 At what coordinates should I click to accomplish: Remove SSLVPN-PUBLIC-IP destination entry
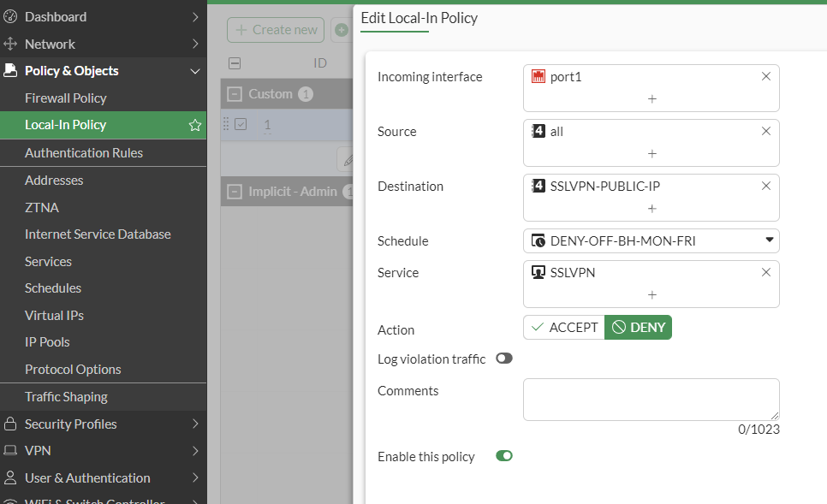766,186
